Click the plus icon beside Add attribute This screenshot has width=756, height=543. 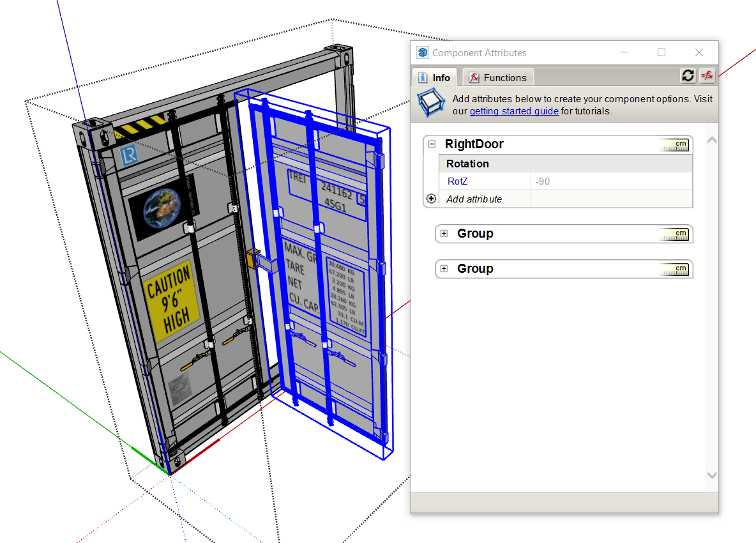(x=432, y=199)
